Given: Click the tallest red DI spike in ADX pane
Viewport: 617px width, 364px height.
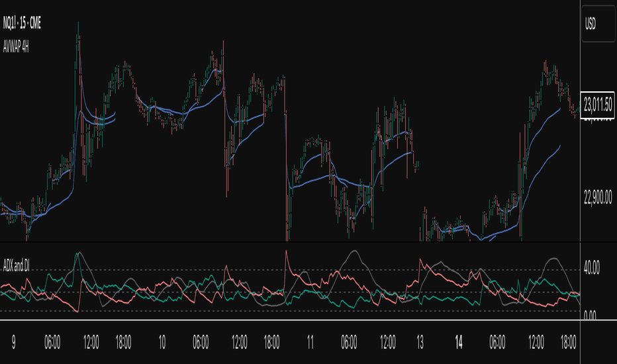Looking at the screenshot, I should (286, 252).
